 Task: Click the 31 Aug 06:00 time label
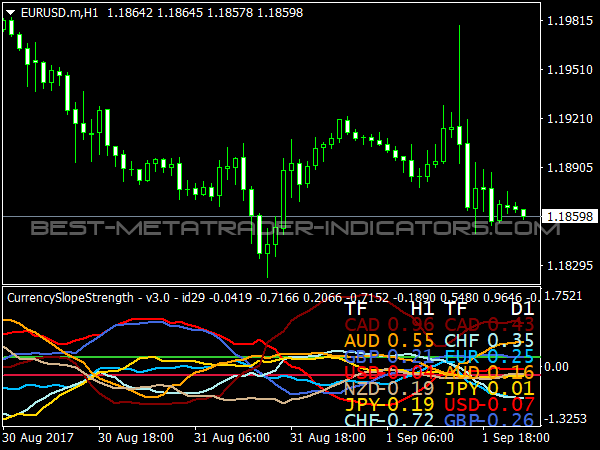click(232, 437)
